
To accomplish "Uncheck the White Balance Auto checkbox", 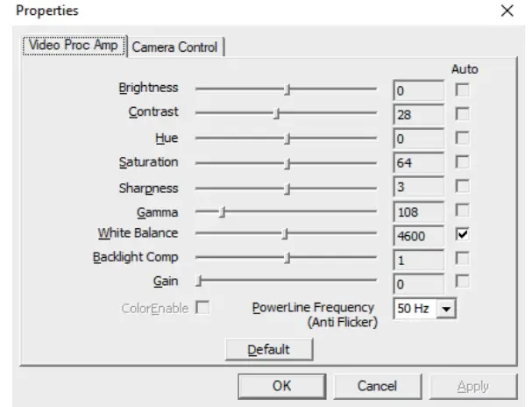I will pos(462,234).
